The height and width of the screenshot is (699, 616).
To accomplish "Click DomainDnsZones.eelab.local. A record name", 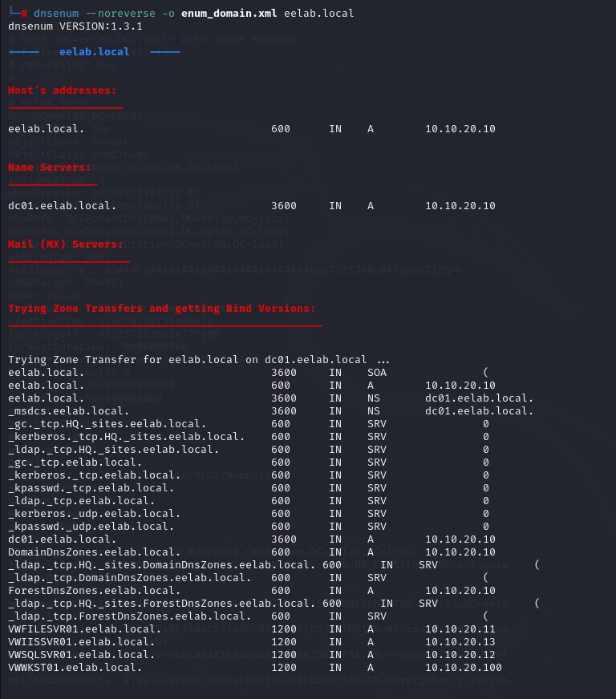I will pos(94,552).
